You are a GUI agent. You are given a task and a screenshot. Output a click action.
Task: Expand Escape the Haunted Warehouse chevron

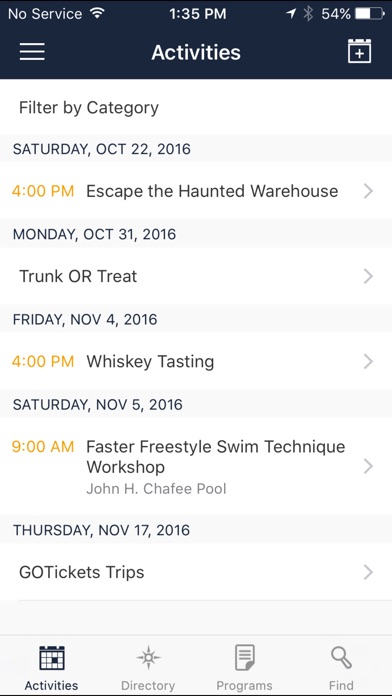(x=368, y=191)
